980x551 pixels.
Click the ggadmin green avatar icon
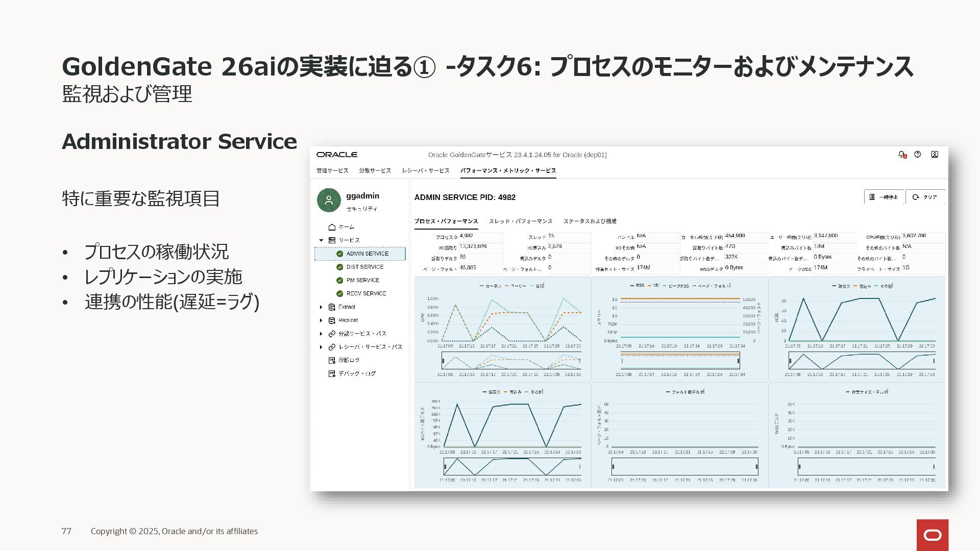[x=329, y=200]
